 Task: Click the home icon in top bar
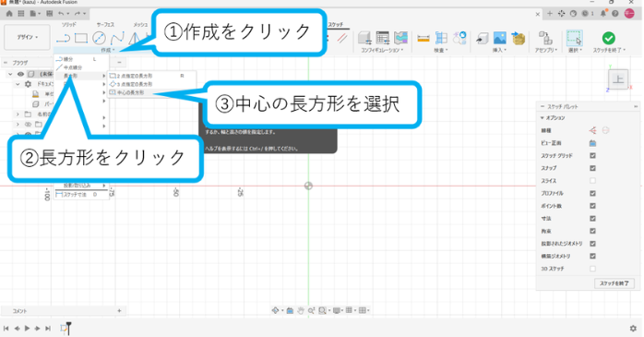point(9,14)
